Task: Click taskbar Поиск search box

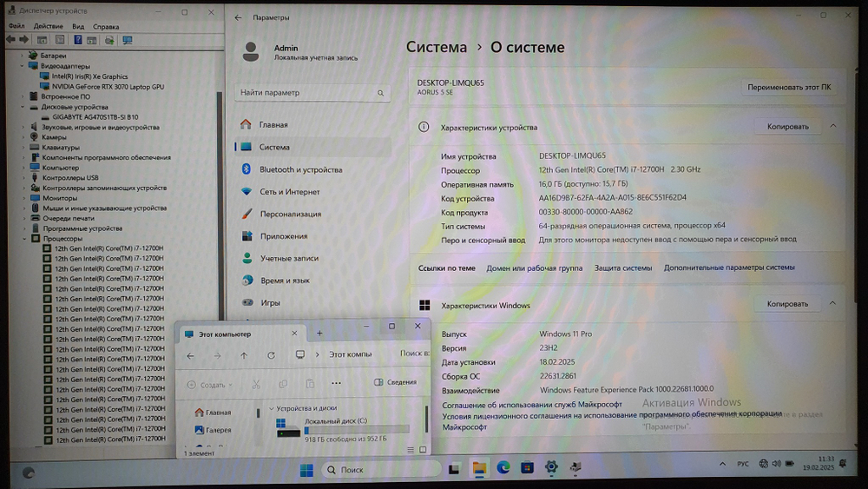Action: pos(381,470)
